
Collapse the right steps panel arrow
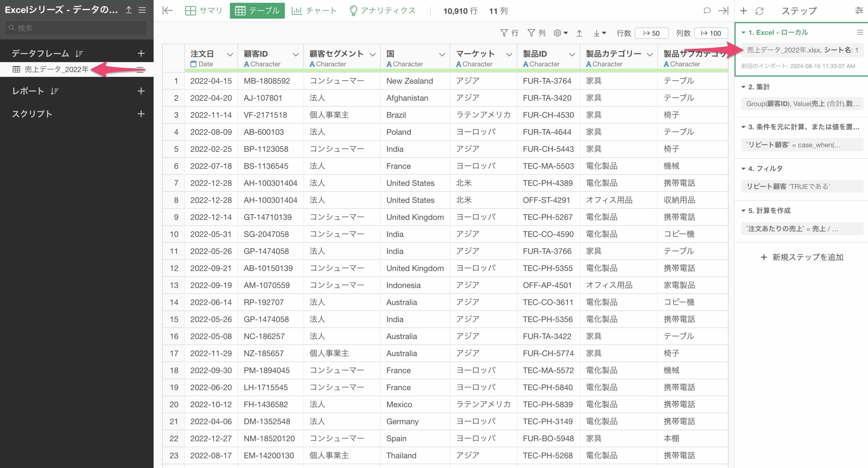pos(723,10)
